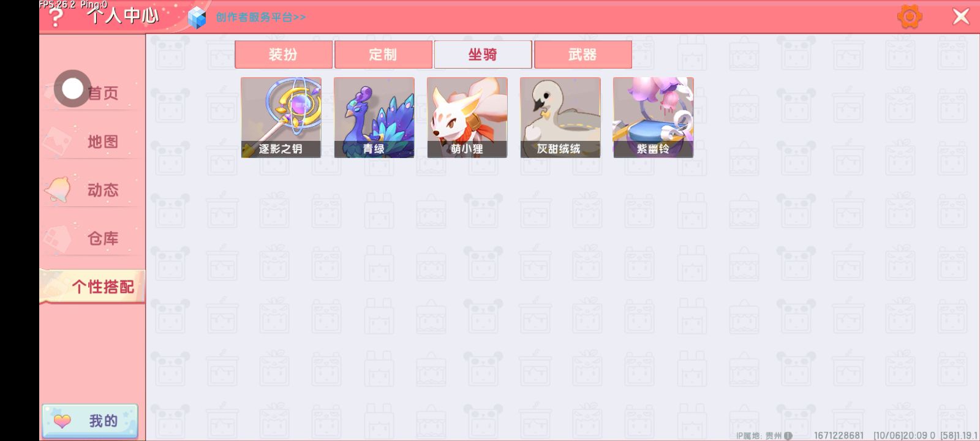The height and width of the screenshot is (441, 980).
Task: Tap the floating circular assistive button
Action: click(x=72, y=89)
